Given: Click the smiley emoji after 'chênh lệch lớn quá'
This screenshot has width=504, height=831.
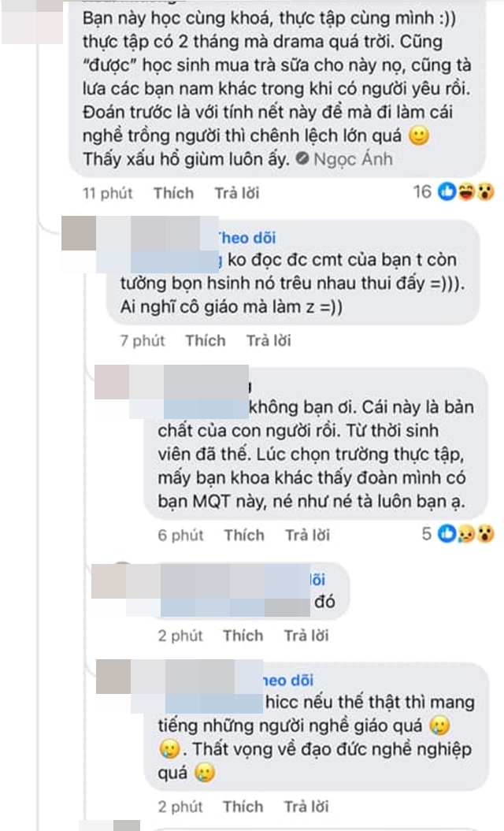Looking at the screenshot, I should coord(419,135).
